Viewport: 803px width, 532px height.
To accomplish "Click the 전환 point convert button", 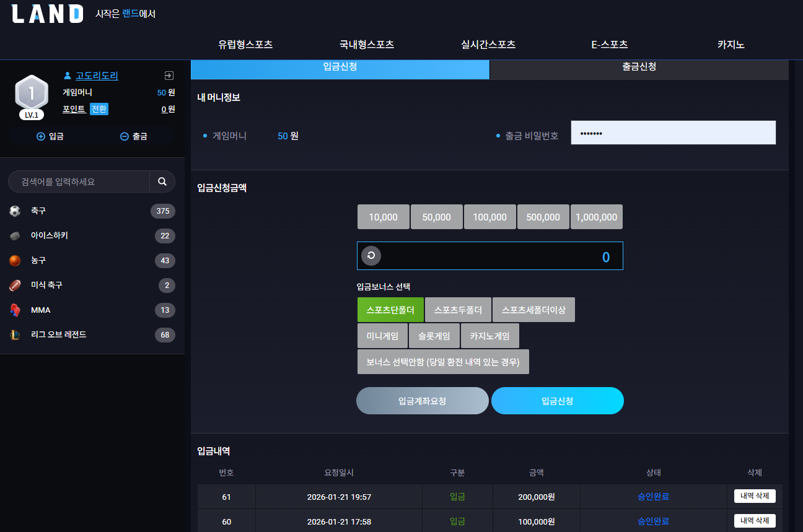I will 99,109.
